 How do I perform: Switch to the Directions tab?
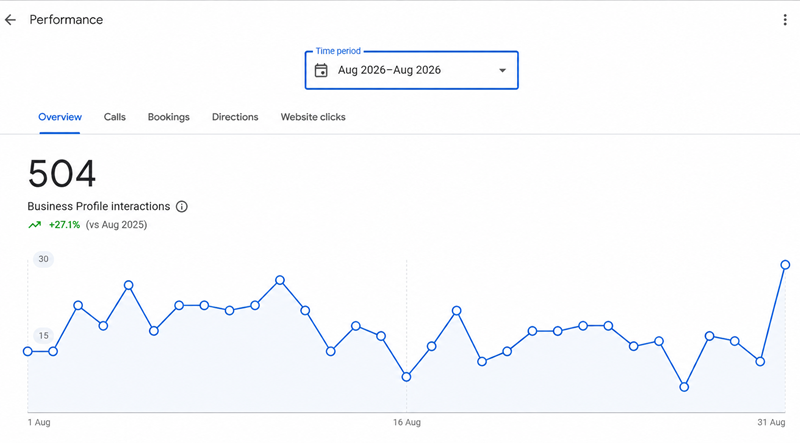coord(235,117)
